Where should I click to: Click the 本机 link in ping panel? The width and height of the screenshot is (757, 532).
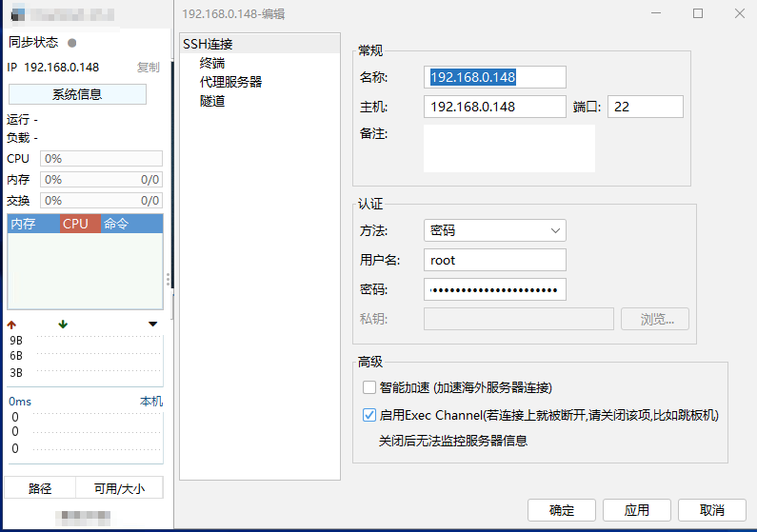click(x=151, y=402)
